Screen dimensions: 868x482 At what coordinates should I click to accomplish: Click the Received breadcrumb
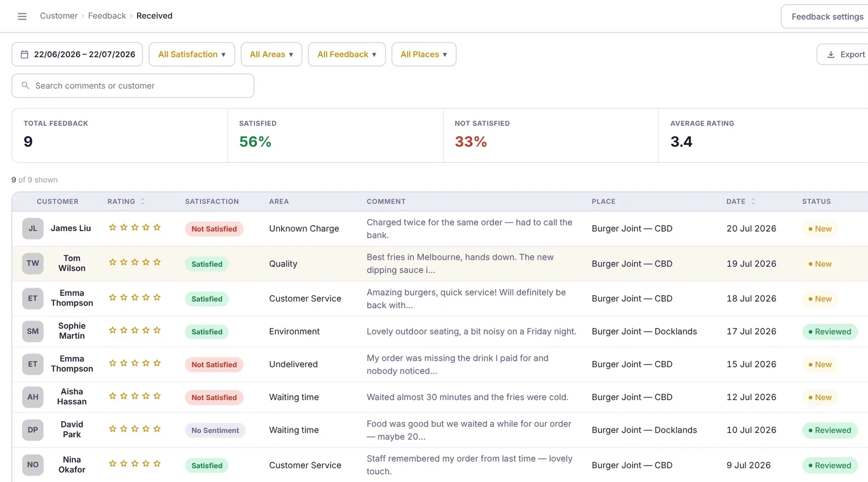pyautogui.click(x=155, y=16)
